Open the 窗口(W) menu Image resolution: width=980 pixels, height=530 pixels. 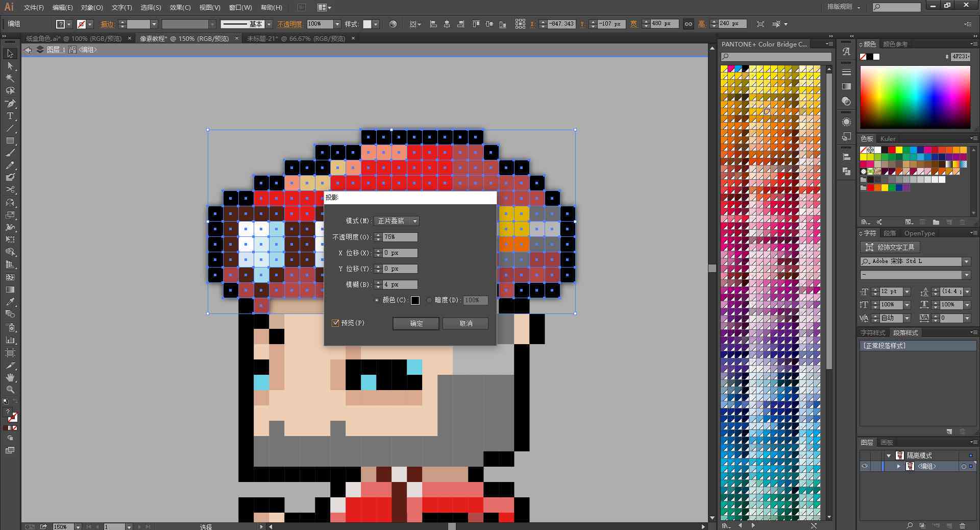[240, 8]
